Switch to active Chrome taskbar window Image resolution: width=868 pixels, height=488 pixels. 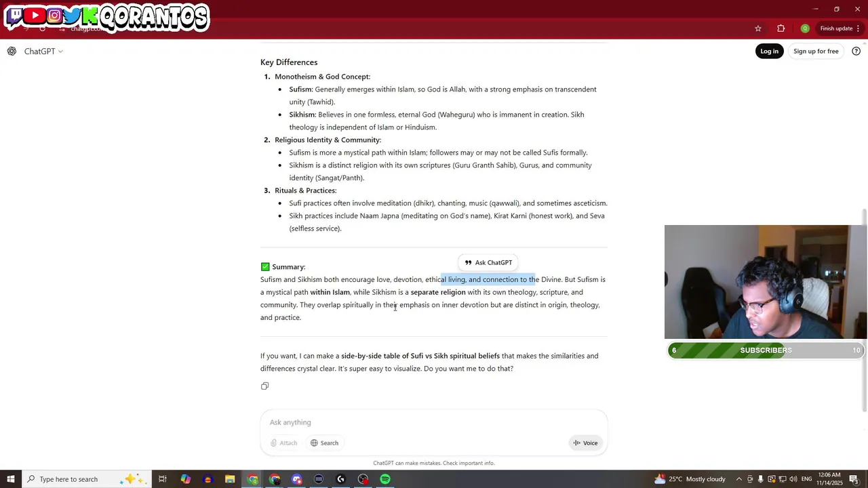(x=253, y=479)
